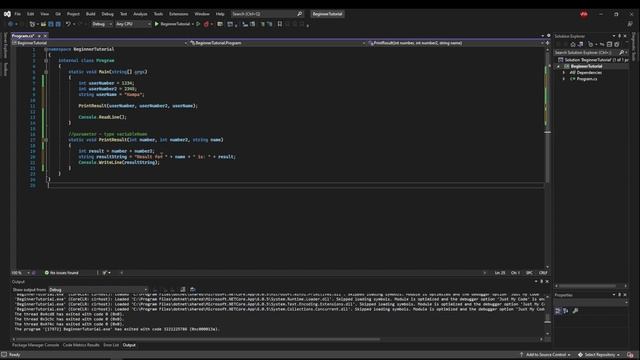Open Show output from Debug dropdown

(x=98, y=290)
